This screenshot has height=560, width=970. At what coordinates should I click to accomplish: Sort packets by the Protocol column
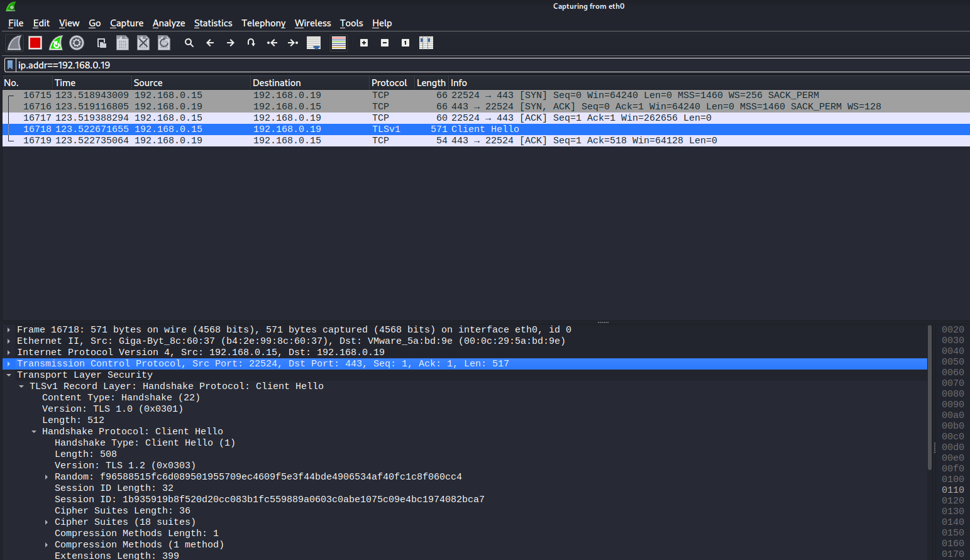[x=392, y=83]
